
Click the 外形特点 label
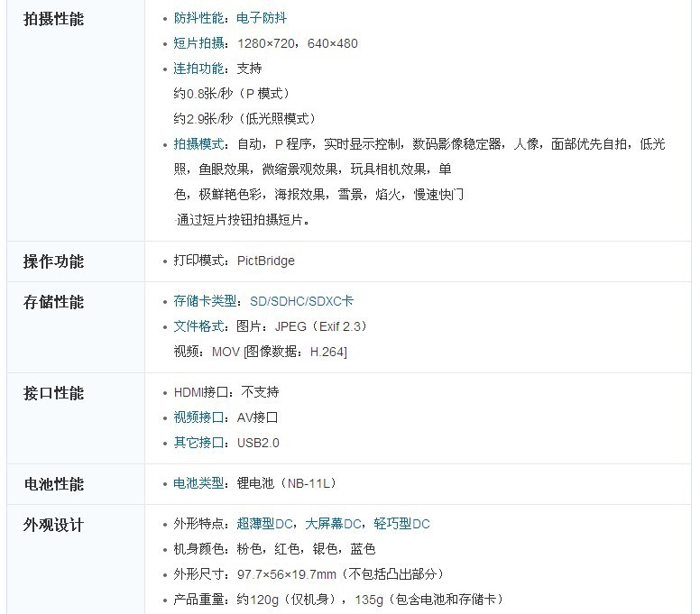[198, 524]
